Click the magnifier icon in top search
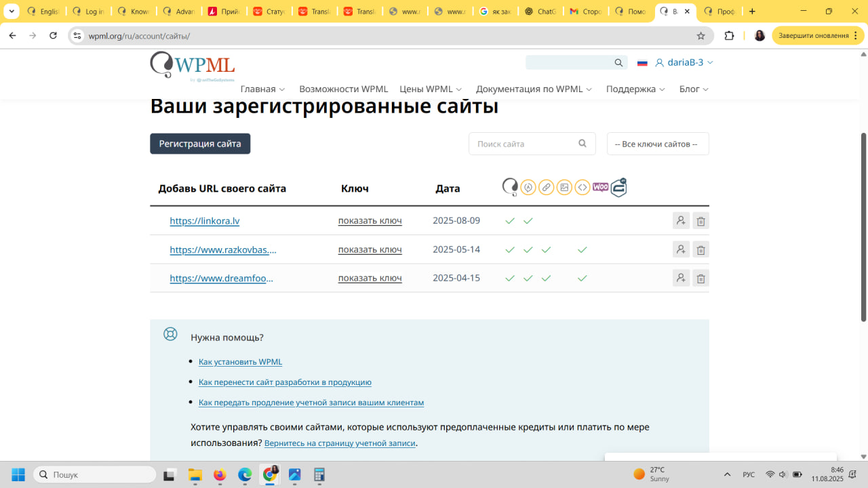868x488 pixels. click(x=618, y=62)
